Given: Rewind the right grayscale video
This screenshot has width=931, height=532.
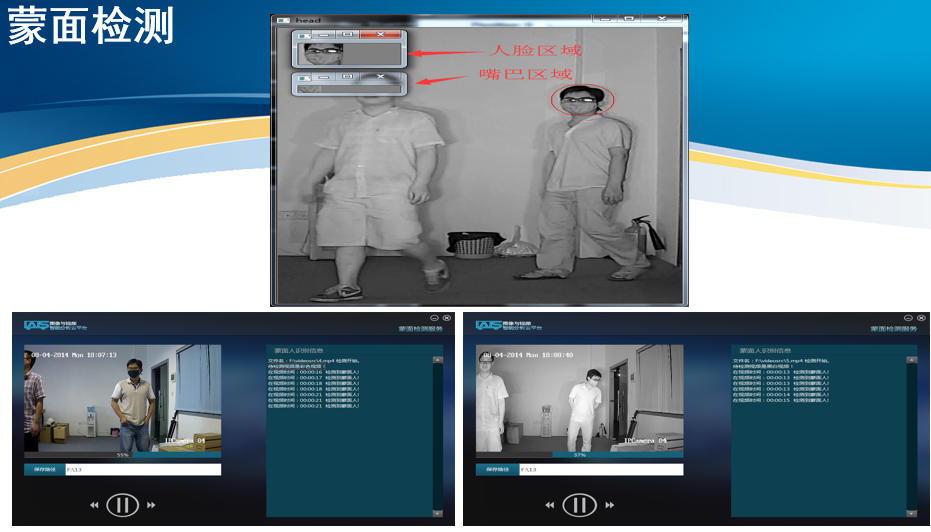Looking at the screenshot, I should (x=551, y=505).
